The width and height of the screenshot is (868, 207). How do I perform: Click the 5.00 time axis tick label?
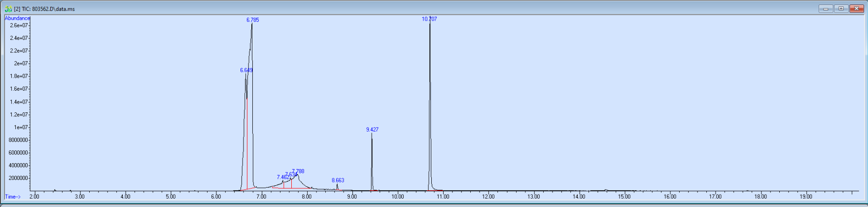[171, 197]
